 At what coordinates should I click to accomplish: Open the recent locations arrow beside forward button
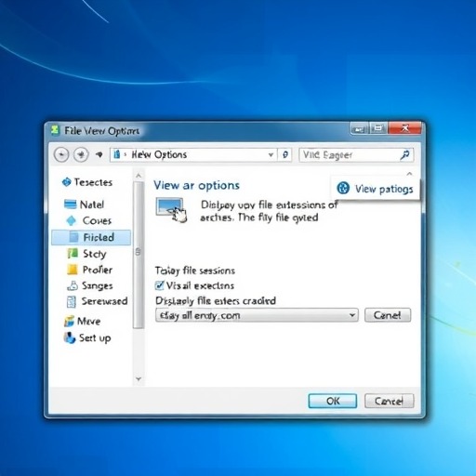pyautogui.click(x=99, y=154)
